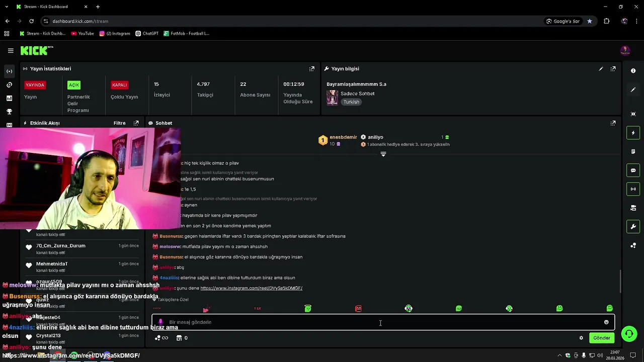The height and width of the screenshot is (362, 644).
Task: Click the green headset support button
Action: click(x=628, y=334)
